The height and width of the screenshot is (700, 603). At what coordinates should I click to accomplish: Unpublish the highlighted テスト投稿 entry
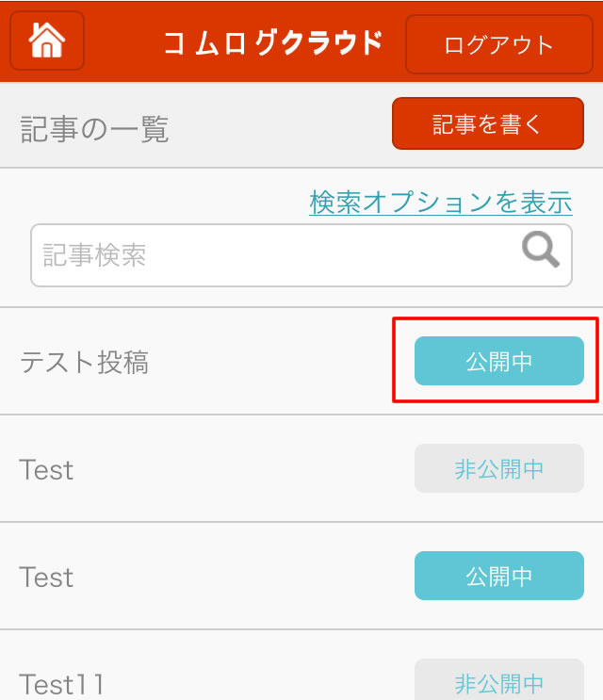coord(498,362)
